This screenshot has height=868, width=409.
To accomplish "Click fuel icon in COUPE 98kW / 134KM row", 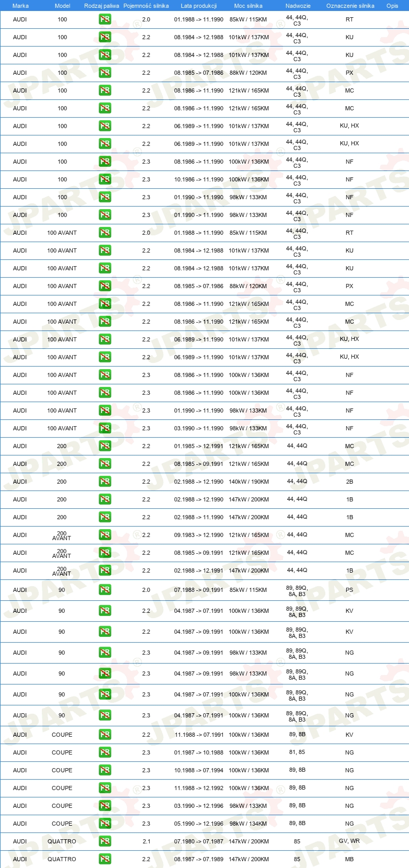I will pyautogui.click(x=105, y=824).
